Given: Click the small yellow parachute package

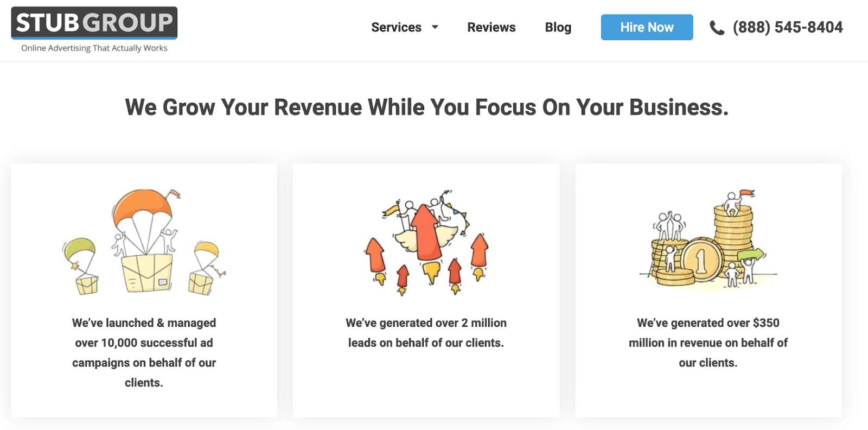Looking at the screenshot, I should pyautogui.click(x=205, y=267).
